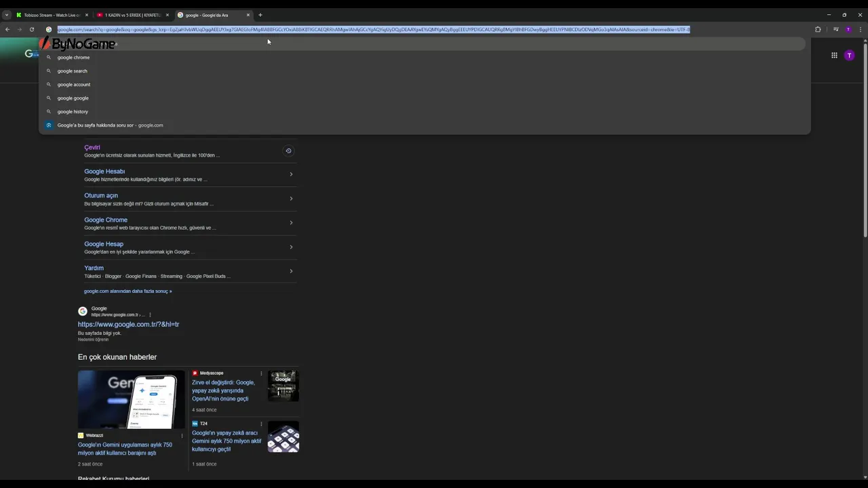
Task: Open more options for google.com.tr result
Action: pyautogui.click(x=150, y=315)
